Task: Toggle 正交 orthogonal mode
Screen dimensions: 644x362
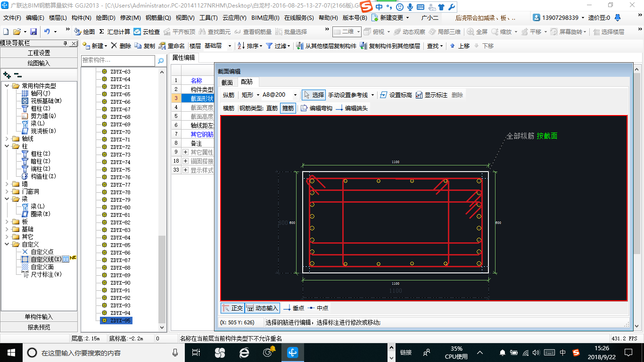Action: [x=232, y=308]
